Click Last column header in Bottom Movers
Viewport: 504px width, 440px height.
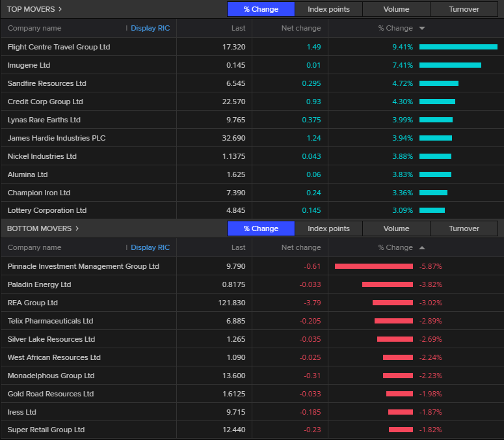tap(238, 247)
